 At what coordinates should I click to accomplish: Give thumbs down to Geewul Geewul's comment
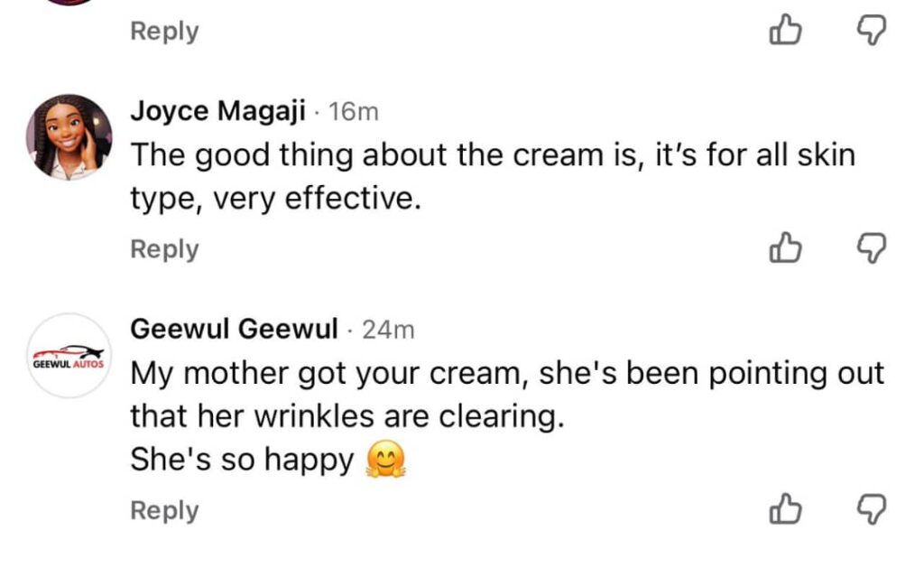coord(872,509)
